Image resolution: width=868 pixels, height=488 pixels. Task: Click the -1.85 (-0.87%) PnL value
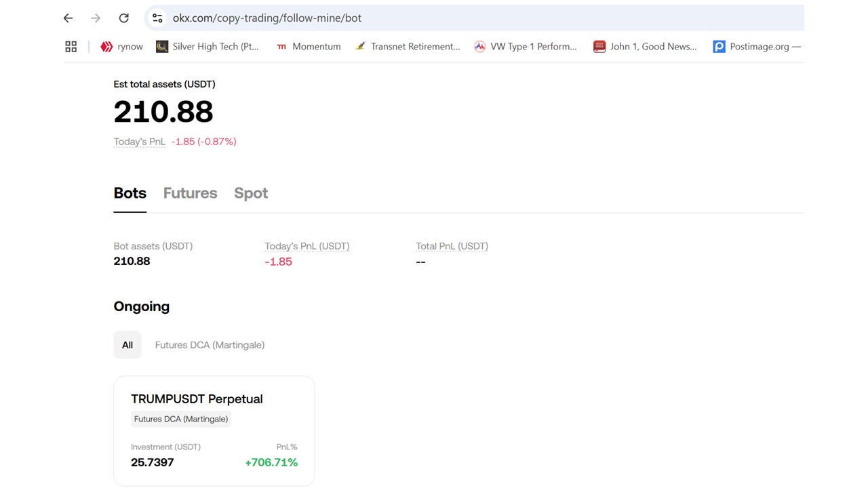[x=203, y=142]
